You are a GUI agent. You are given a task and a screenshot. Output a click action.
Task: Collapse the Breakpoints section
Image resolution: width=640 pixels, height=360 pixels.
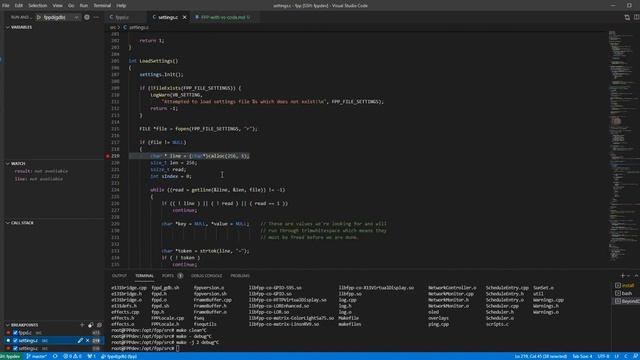22,325
